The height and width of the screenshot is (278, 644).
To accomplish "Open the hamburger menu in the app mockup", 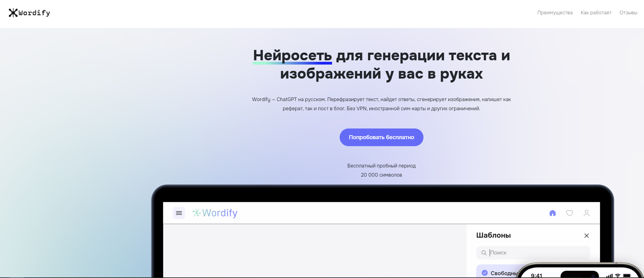I will (179, 213).
